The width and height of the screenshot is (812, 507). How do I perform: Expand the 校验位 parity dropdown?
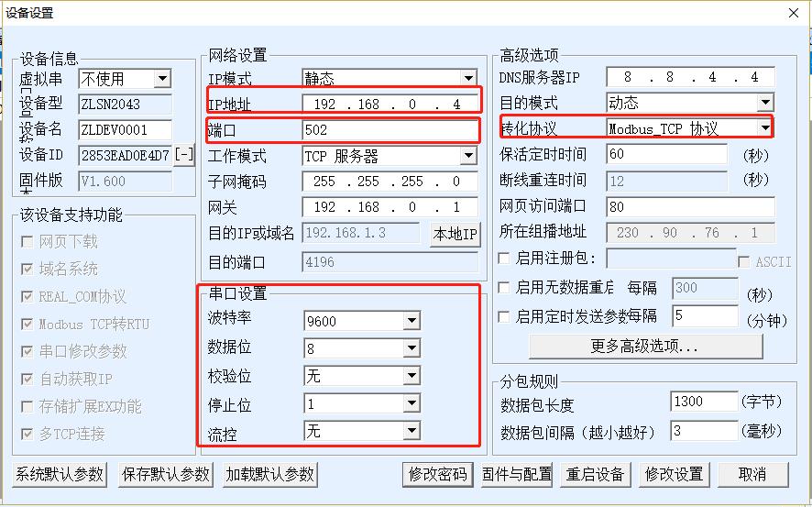coord(411,376)
